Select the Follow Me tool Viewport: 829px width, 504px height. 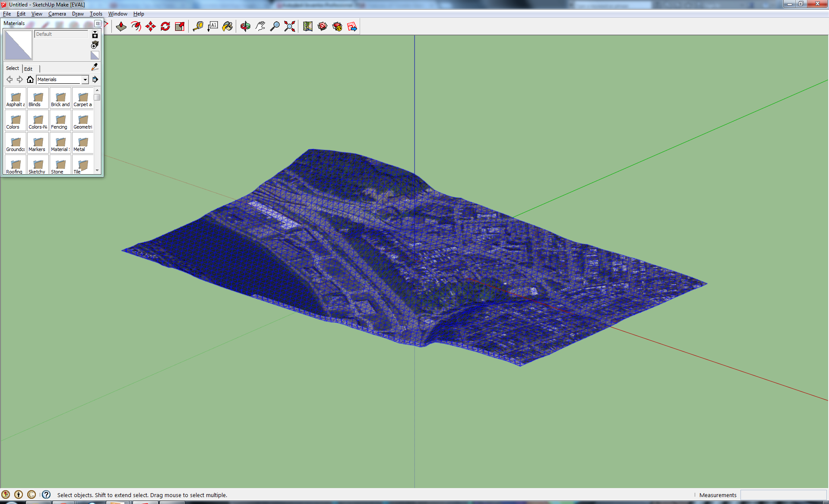coord(136,27)
